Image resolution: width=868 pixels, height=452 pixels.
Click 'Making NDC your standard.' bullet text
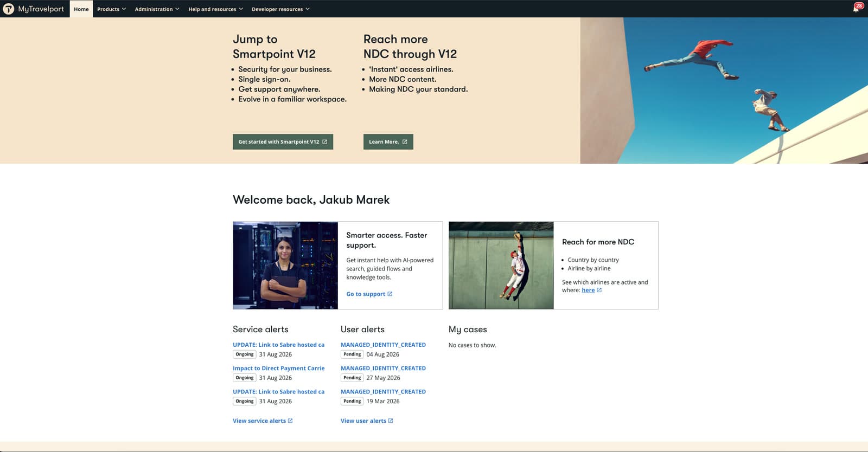[x=418, y=89]
